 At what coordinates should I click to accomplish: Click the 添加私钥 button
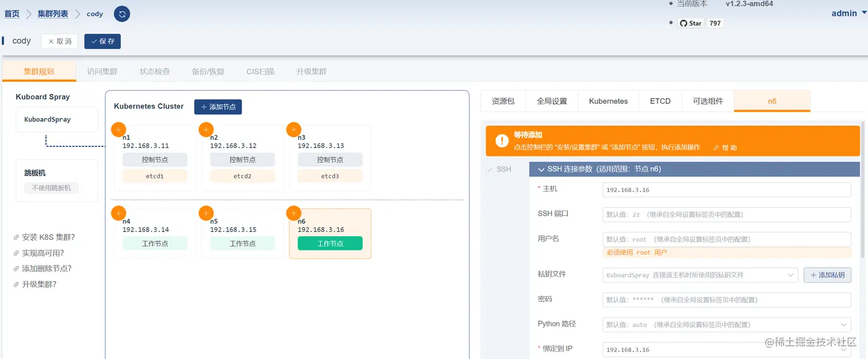tap(827, 275)
